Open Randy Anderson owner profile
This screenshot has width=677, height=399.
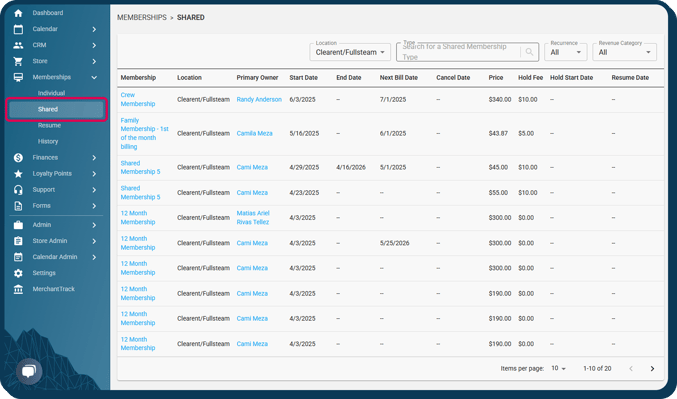[259, 99]
